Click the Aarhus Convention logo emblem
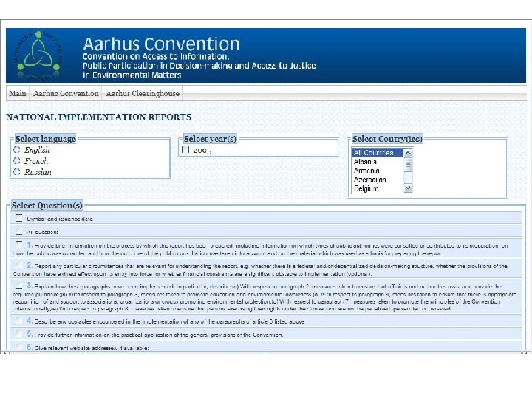This screenshot has width=532, height=399. [x=38, y=55]
